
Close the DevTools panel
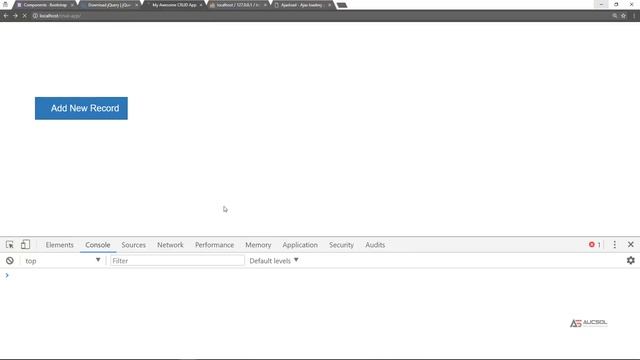(631, 244)
